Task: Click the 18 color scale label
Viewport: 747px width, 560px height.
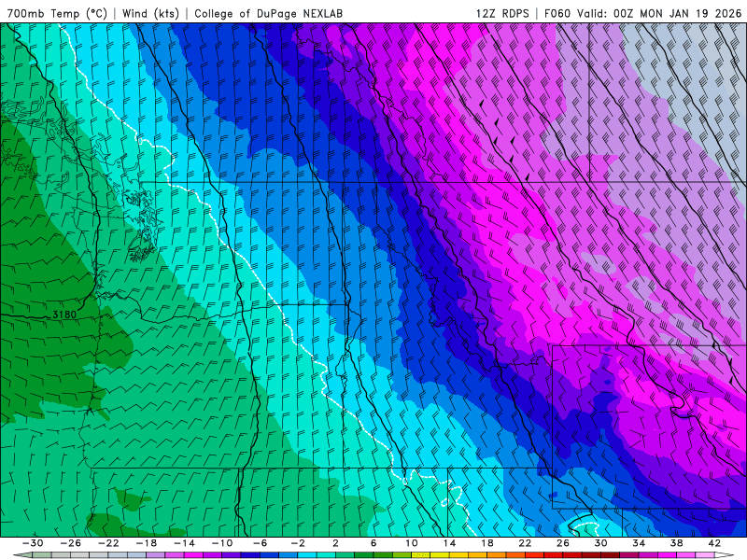Action: pyautogui.click(x=487, y=543)
